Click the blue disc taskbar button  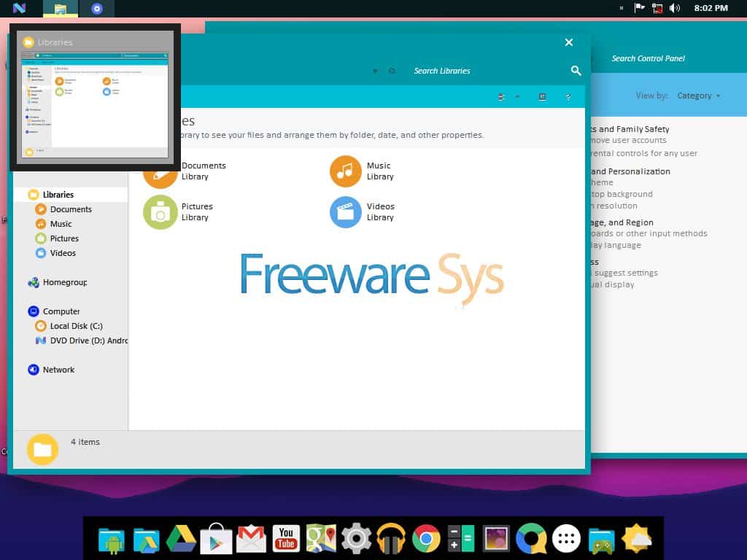(97, 9)
